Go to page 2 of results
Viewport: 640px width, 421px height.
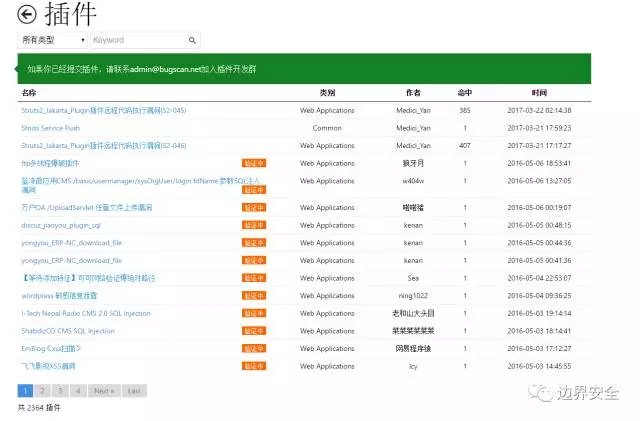44,391
